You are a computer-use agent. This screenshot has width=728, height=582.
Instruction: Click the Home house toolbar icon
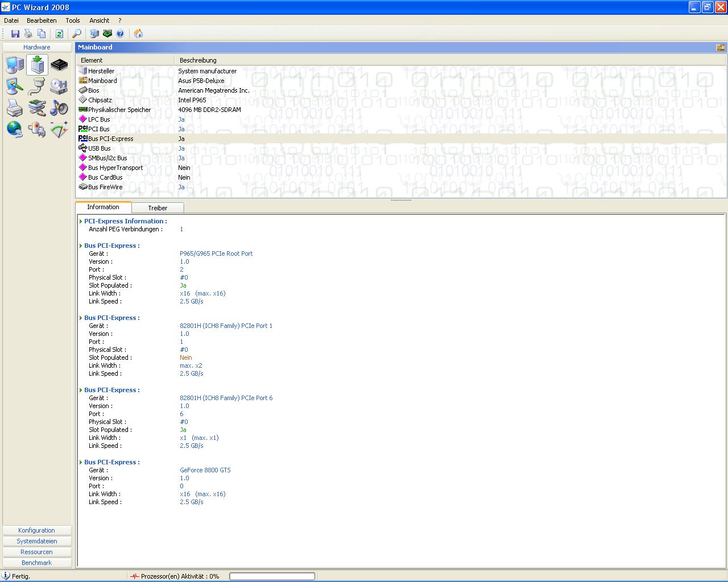click(138, 34)
